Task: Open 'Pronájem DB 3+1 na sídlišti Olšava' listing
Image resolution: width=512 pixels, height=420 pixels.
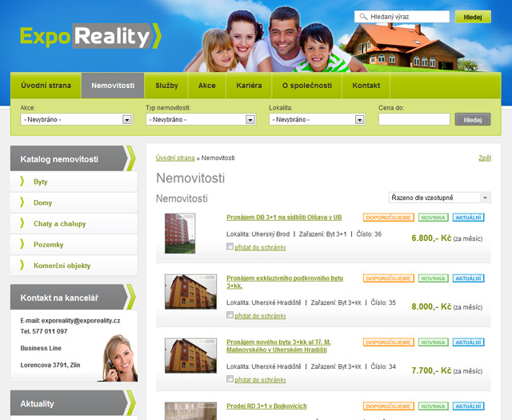Action: click(284, 218)
